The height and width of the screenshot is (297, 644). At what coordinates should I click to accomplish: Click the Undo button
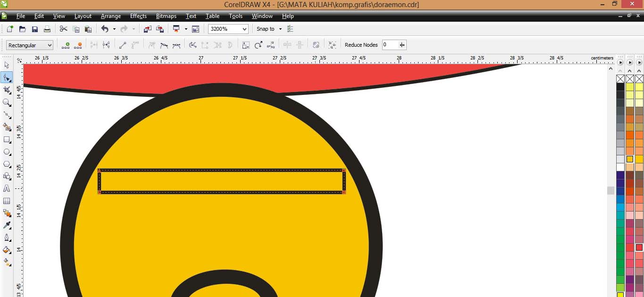[103, 29]
